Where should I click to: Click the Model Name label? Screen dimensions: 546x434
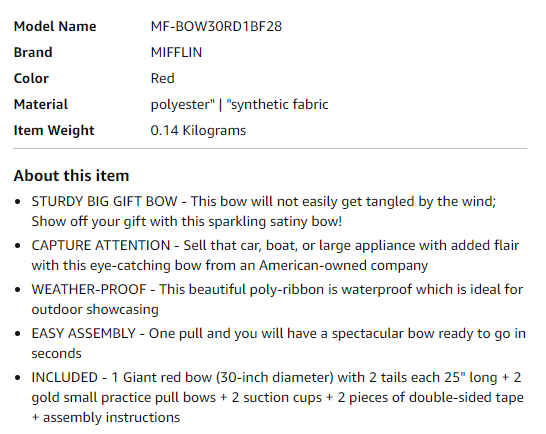(55, 26)
